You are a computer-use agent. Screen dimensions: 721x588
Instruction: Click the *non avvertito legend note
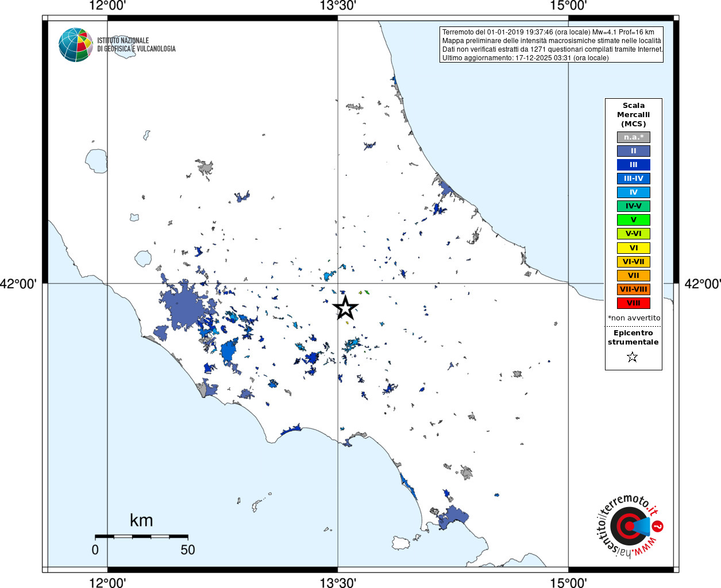(634, 318)
